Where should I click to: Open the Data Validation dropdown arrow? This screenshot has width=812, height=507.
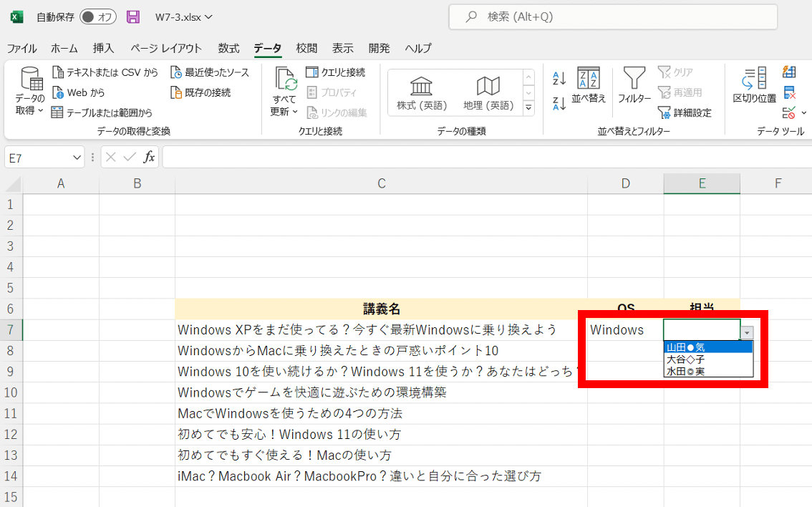pos(803,113)
